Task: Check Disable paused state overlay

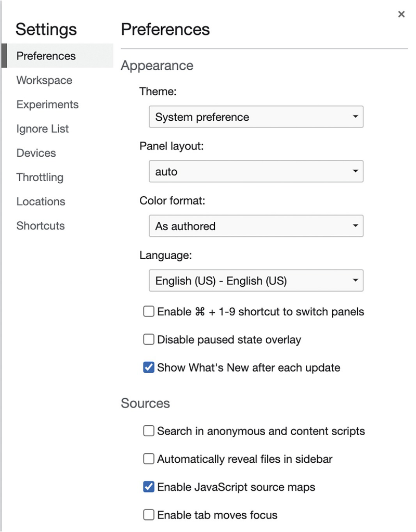Action: pyautogui.click(x=149, y=340)
